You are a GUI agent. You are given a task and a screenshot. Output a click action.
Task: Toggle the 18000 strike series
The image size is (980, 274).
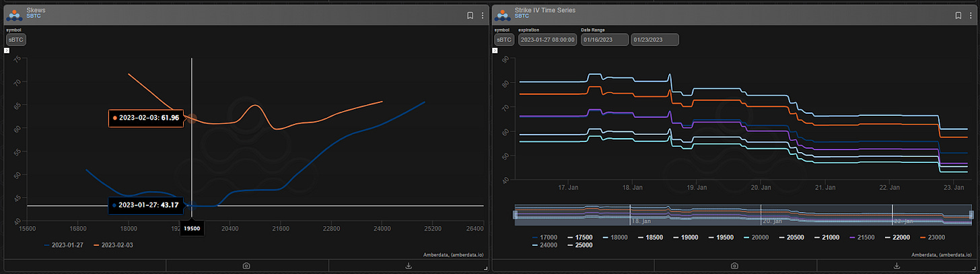click(x=617, y=237)
